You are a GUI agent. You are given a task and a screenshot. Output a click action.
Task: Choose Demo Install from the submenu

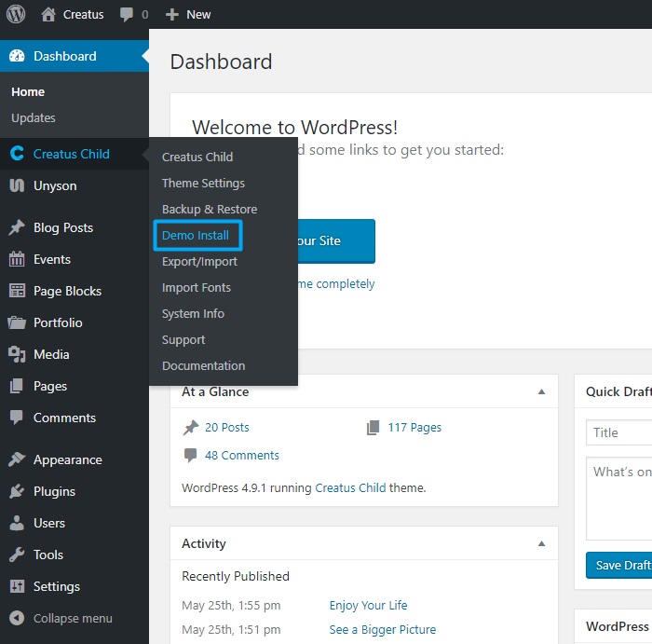point(196,235)
